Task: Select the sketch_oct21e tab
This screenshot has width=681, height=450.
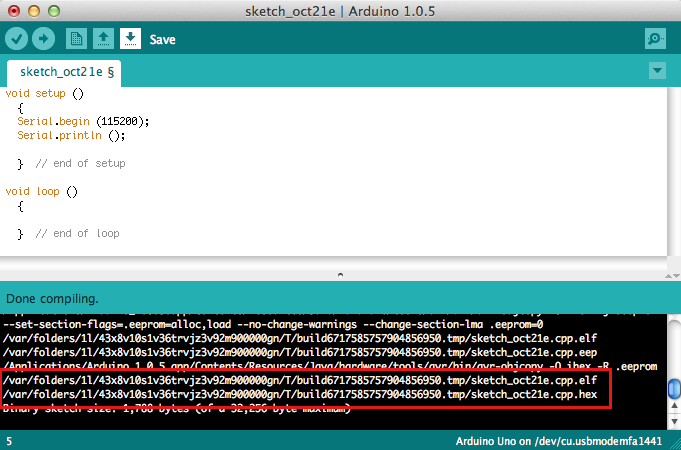Action: [67, 72]
